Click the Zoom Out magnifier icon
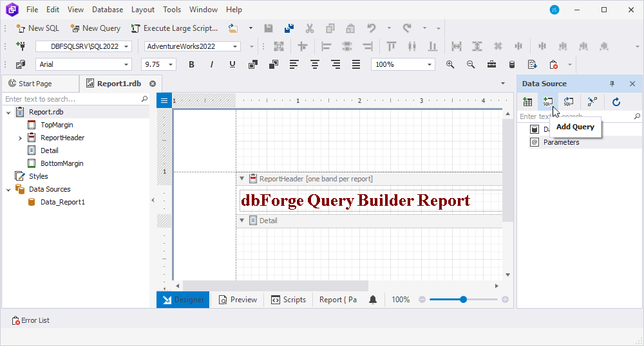644x346 pixels. [471, 64]
